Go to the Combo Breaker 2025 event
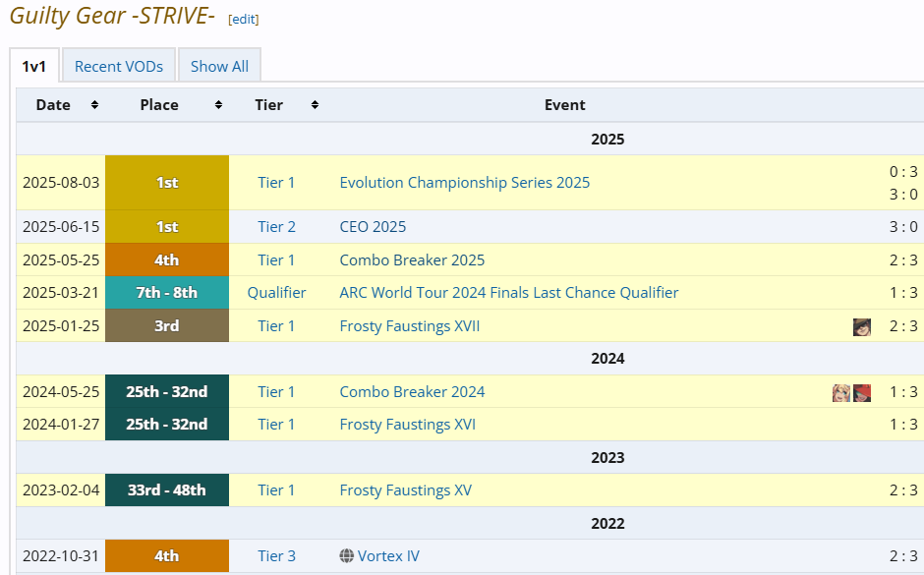The image size is (924, 575). tap(412, 259)
